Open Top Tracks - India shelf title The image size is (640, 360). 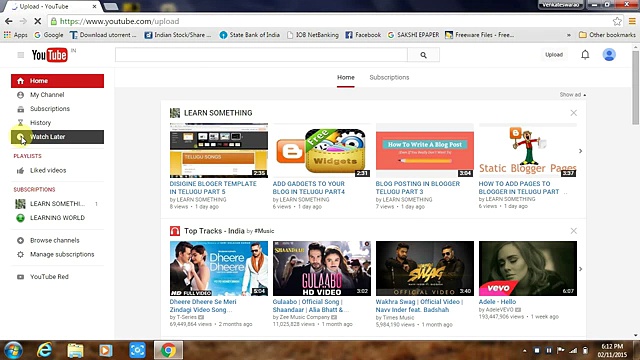214,231
